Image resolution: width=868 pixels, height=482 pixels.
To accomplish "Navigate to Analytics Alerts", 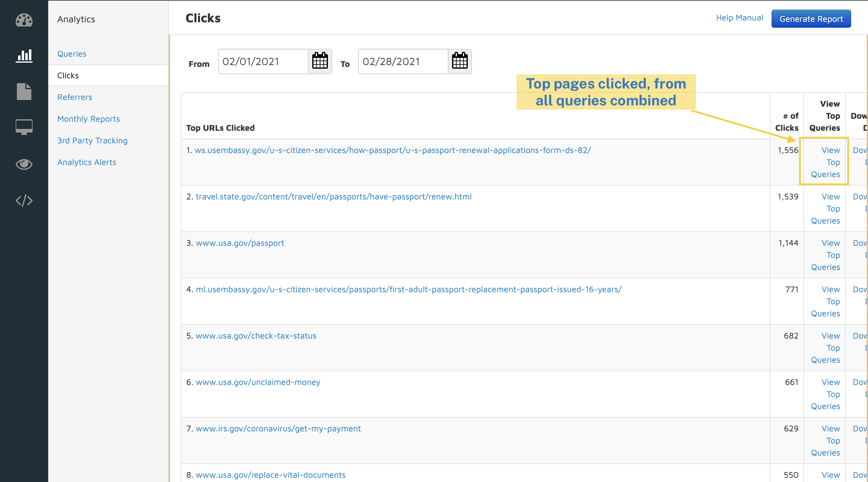I will point(86,162).
